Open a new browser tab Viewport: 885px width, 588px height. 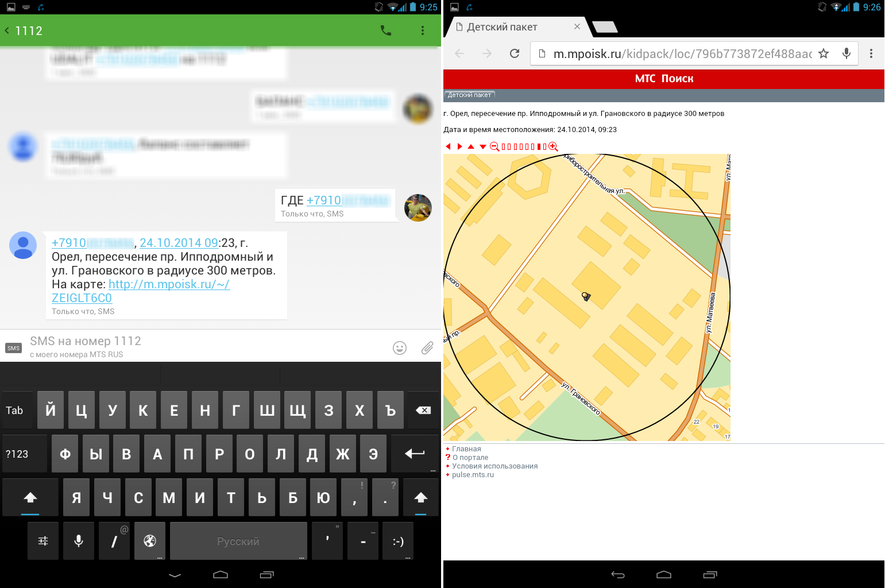pos(605,27)
